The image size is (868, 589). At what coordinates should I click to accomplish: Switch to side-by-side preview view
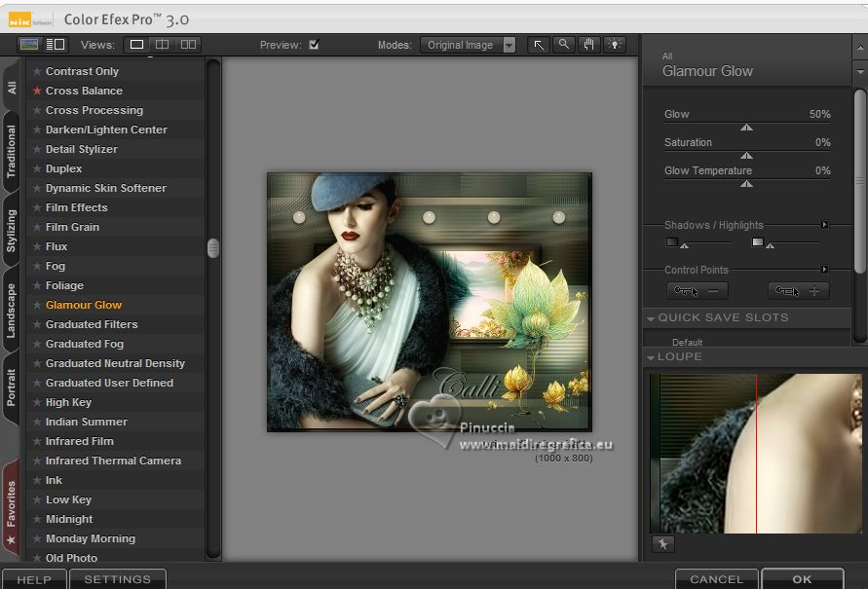point(188,45)
